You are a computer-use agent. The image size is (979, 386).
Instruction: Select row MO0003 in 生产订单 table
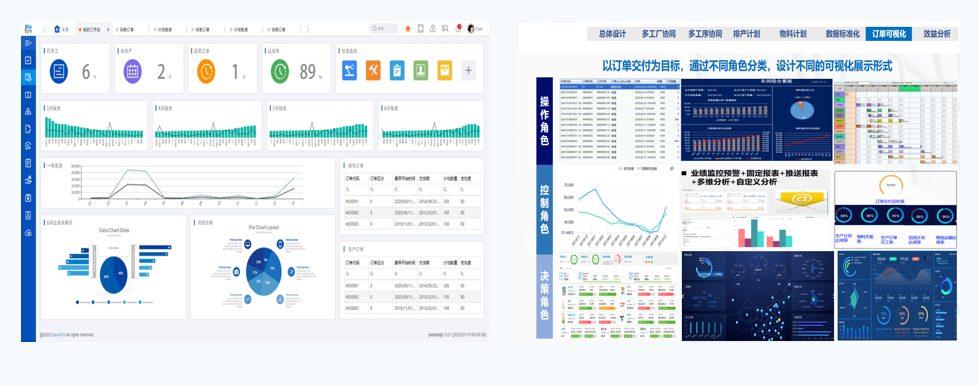click(411, 308)
